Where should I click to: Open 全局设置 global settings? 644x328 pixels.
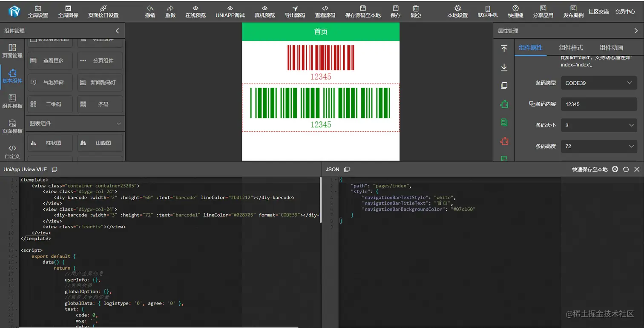point(38,12)
